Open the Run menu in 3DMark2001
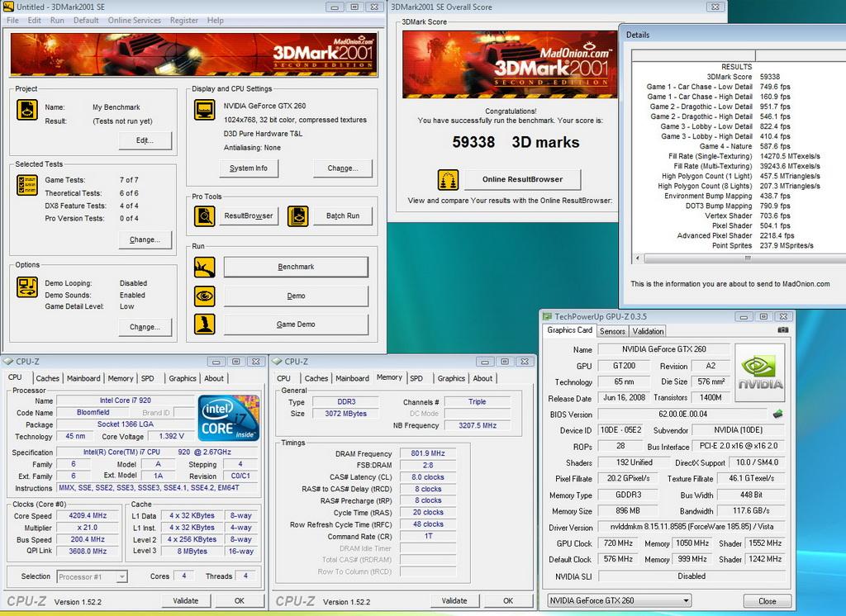Viewport: 846px width, 616px height. pyautogui.click(x=57, y=21)
